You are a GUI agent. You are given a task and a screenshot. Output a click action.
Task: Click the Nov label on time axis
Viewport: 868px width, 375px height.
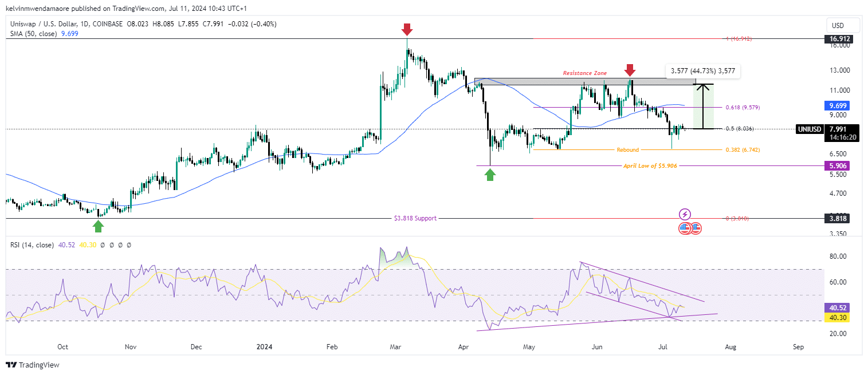click(130, 347)
